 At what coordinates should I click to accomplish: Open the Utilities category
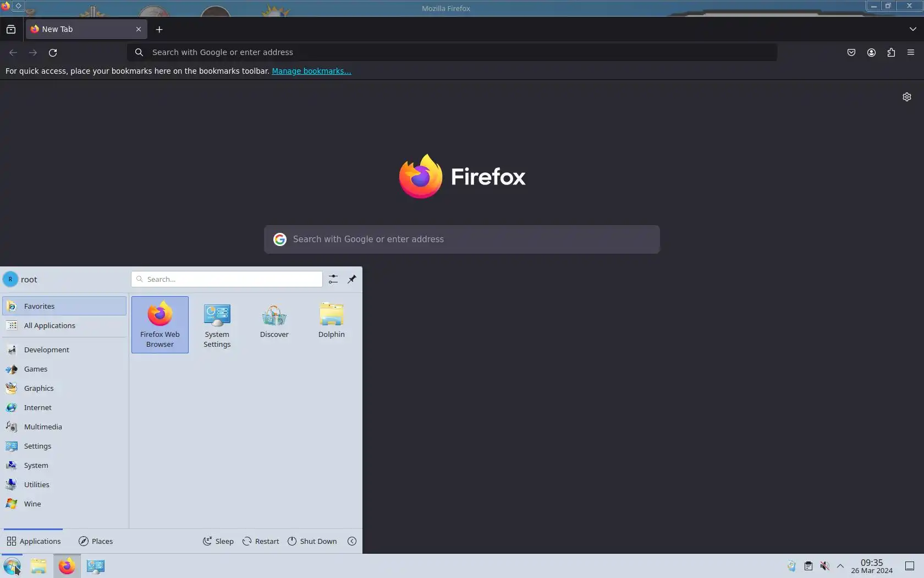[x=64, y=484]
